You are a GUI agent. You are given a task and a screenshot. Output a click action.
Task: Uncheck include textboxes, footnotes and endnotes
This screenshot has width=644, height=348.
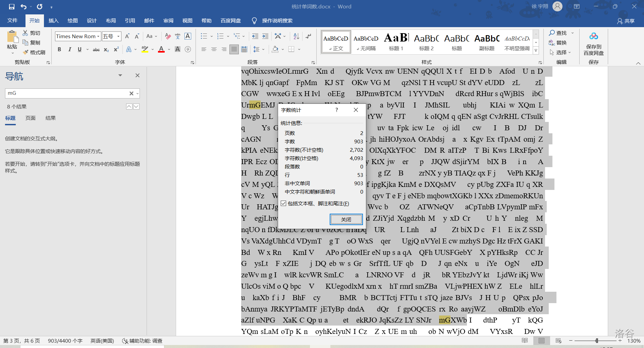coord(284,203)
